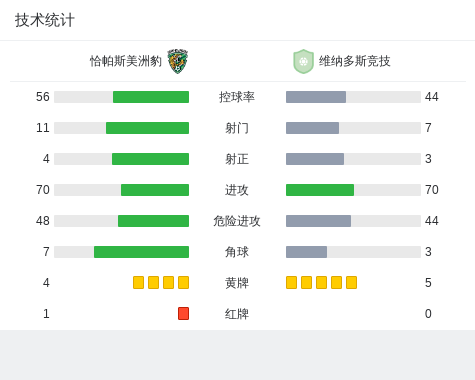Click the 恰帕斯美洲豹 team crest icon
This screenshot has width=475, height=380.
pyautogui.click(x=177, y=61)
